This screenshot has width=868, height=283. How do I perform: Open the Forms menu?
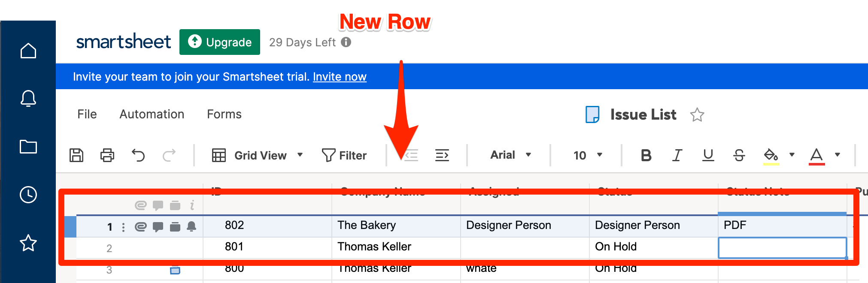click(x=224, y=114)
